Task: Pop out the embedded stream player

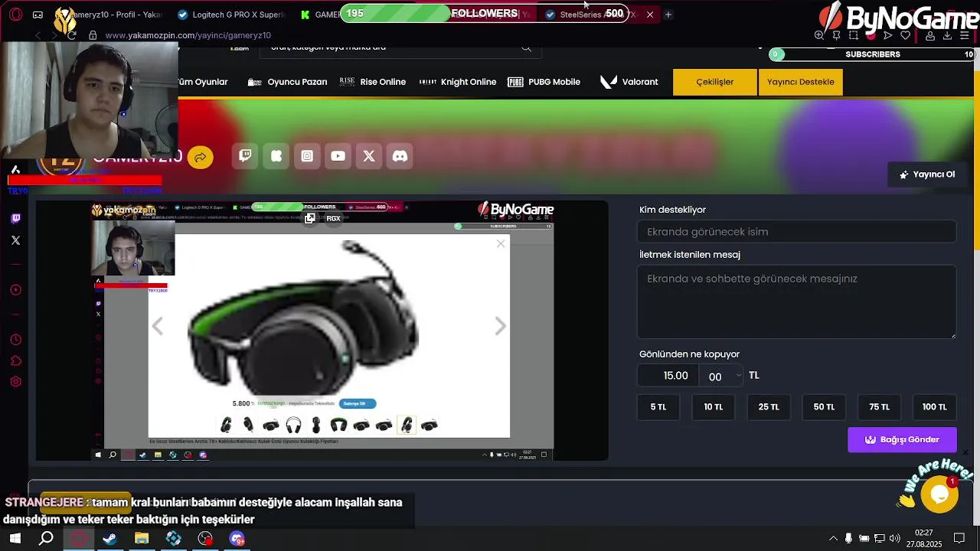Action: (310, 219)
